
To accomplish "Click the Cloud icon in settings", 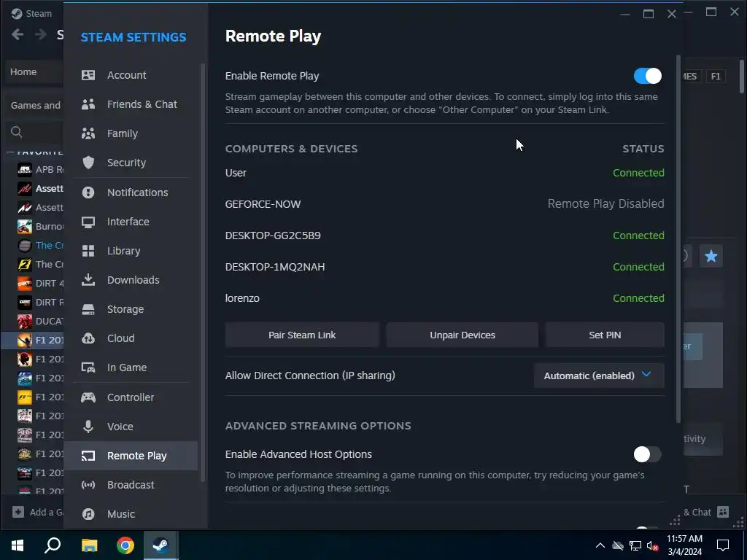I will pyautogui.click(x=88, y=338).
